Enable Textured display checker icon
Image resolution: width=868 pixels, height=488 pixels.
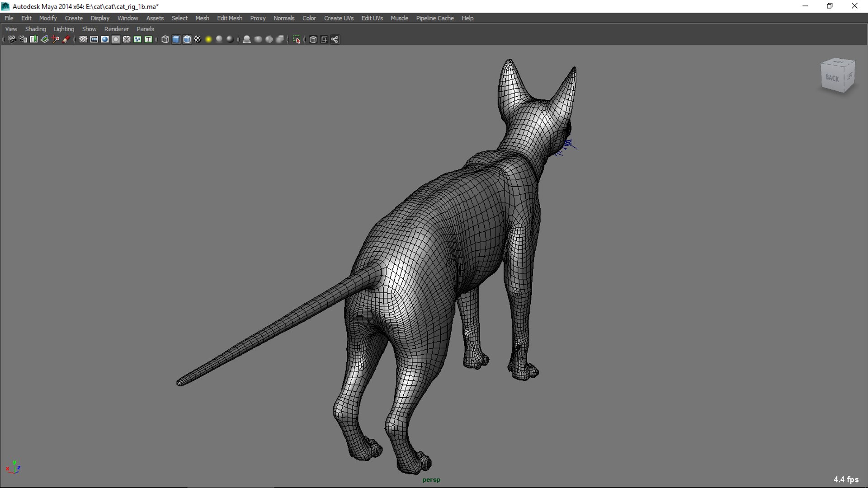pos(198,39)
